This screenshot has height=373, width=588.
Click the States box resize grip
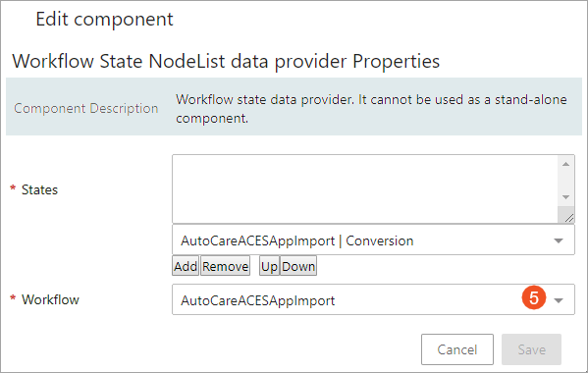568,218
